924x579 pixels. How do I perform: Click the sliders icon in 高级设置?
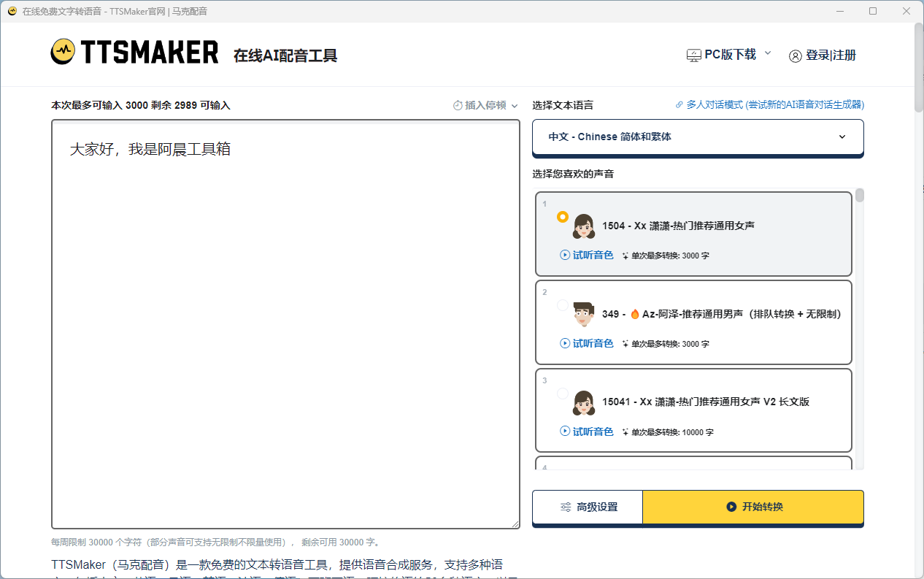(x=566, y=507)
